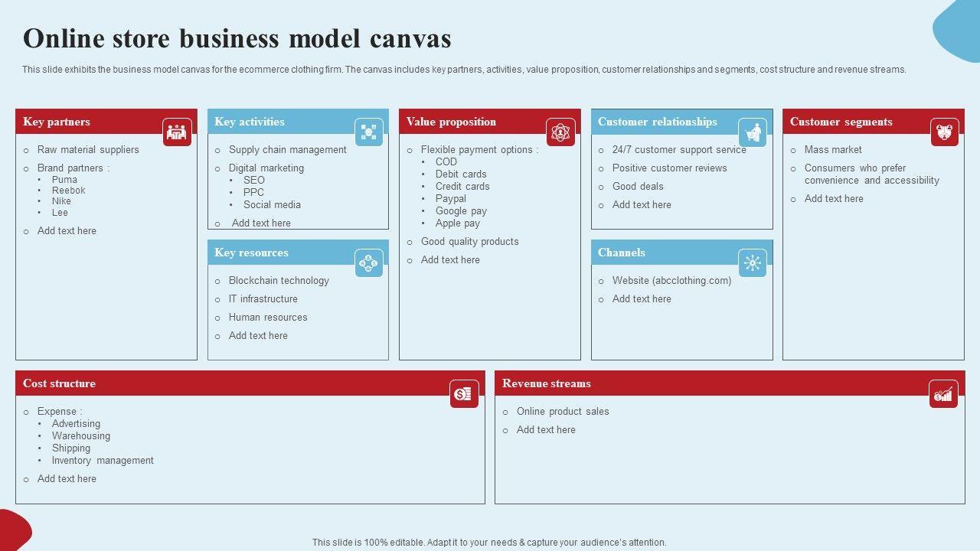Viewport: 980px width, 551px height.
Task: Click the 'Social media' sub-bullet
Action: 272,205
